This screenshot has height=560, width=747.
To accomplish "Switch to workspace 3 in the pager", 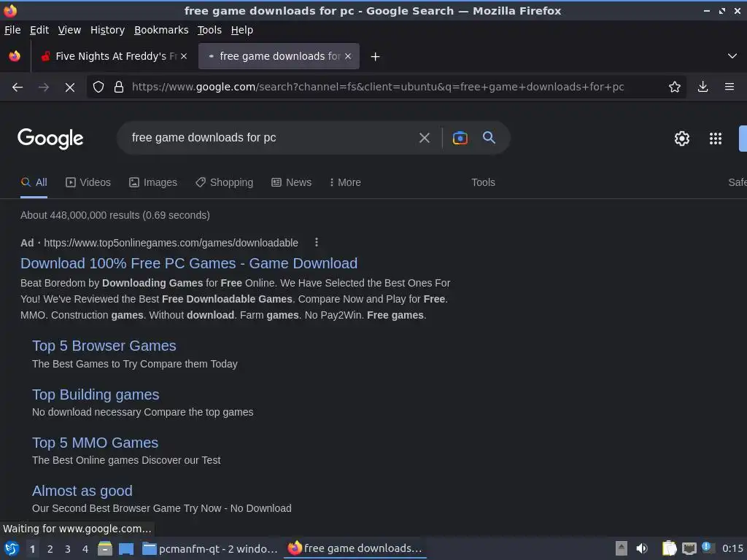I will tap(68, 549).
